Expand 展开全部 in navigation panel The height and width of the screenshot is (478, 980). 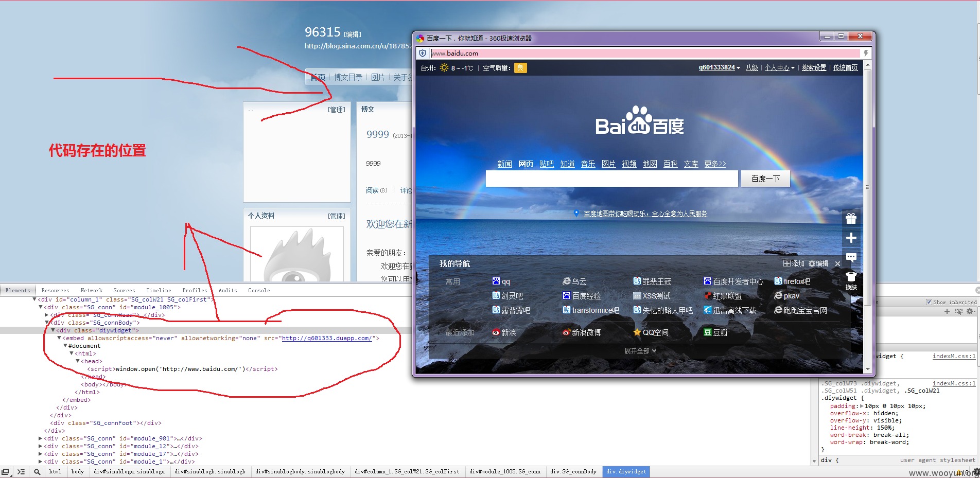[x=640, y=351]
